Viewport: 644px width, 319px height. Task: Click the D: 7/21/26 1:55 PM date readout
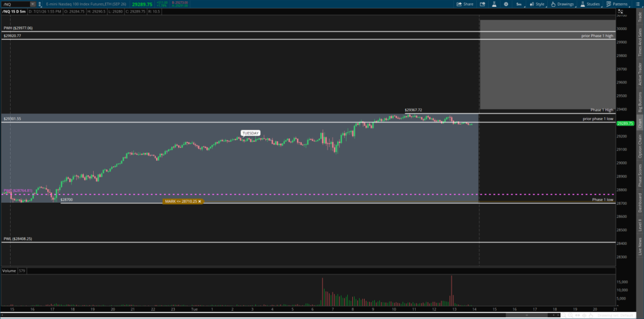coord(45,11)
